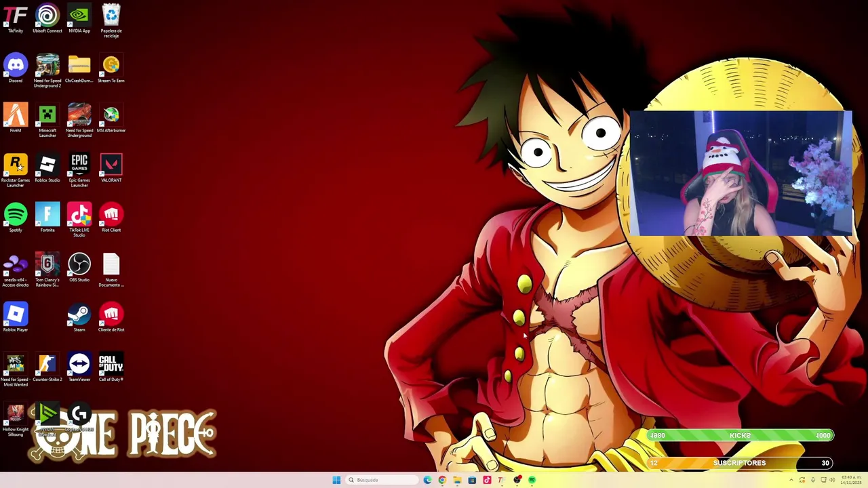Switch to OBS Studio taskbar icon
The height and width of the screenshot is (488, 868).
coord(517,480)
